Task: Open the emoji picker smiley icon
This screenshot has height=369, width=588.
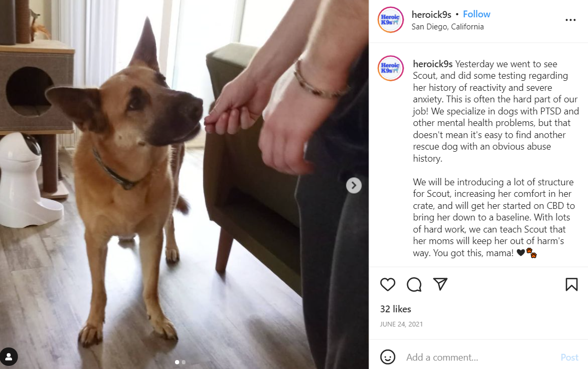Action: (x=388, y=357)
